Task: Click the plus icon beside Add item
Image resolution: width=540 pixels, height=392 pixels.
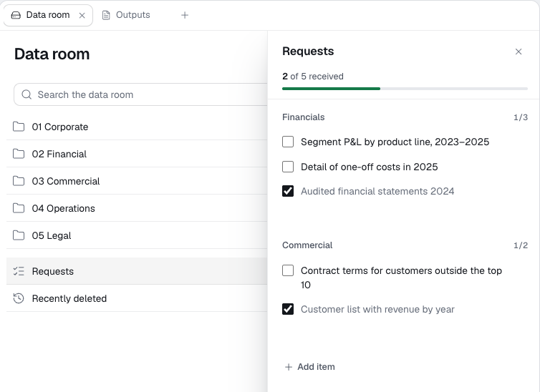Action: pyautogui.click(x=289, y=367)
